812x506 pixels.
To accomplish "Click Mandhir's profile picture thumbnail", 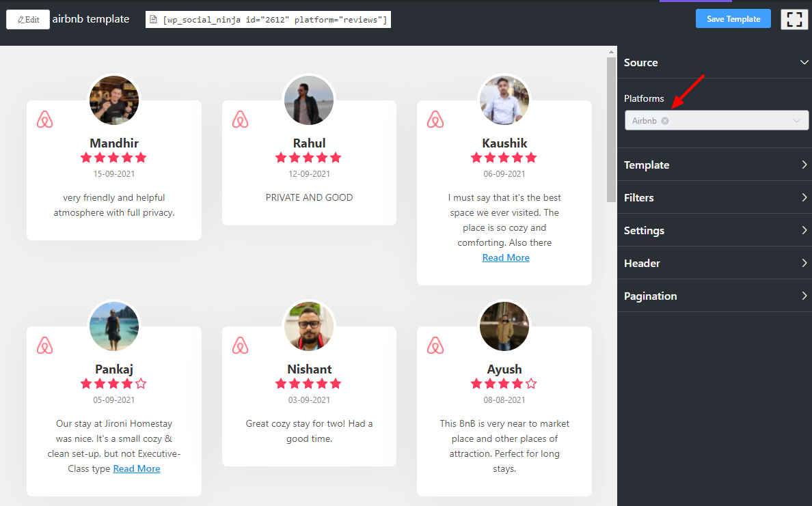I will pos(113,100).
